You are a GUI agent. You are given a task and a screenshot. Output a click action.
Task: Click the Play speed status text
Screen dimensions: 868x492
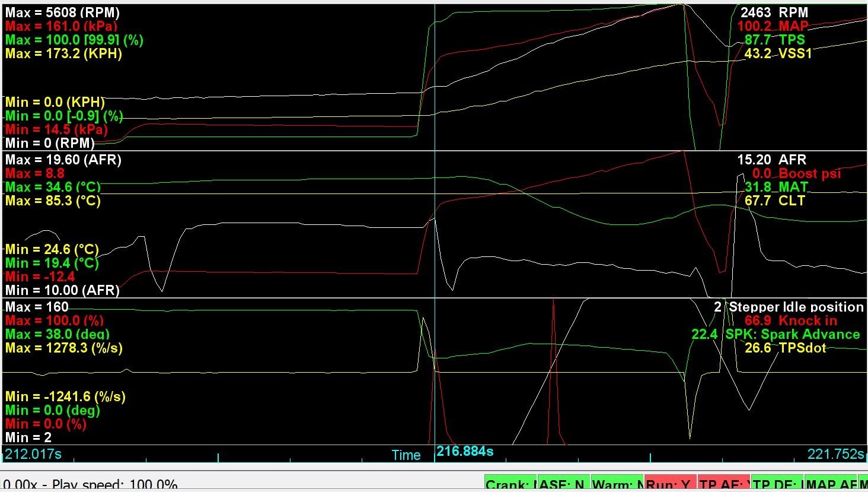(89, 484)
